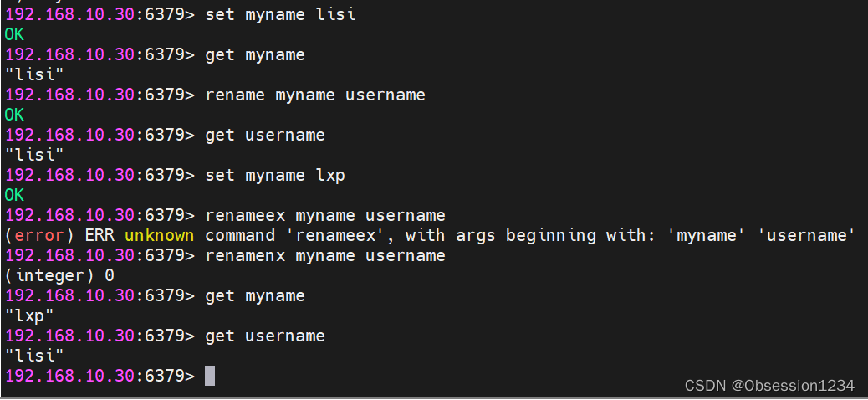
Task: Click the 'rename myname username' command
Action: pyautogui.click(x=315, y=95)
